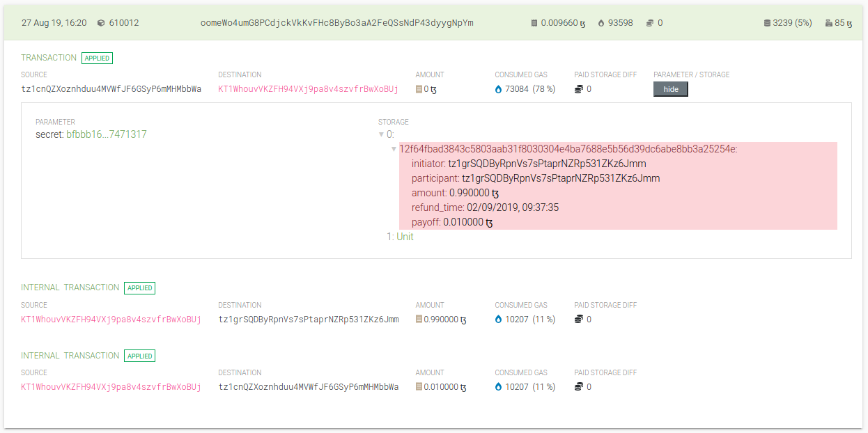The height and width of the screenshot is (433, 868).
Task: Click the block cube icon beside 610012
Action: point(101,23)
